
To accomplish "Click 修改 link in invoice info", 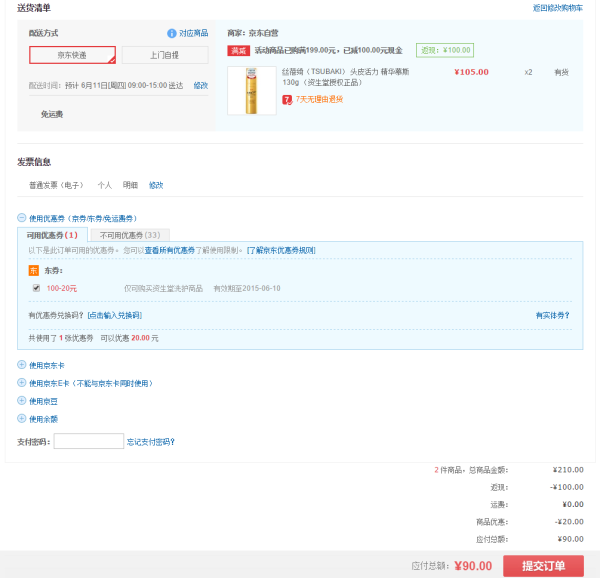I will [156, 185].
